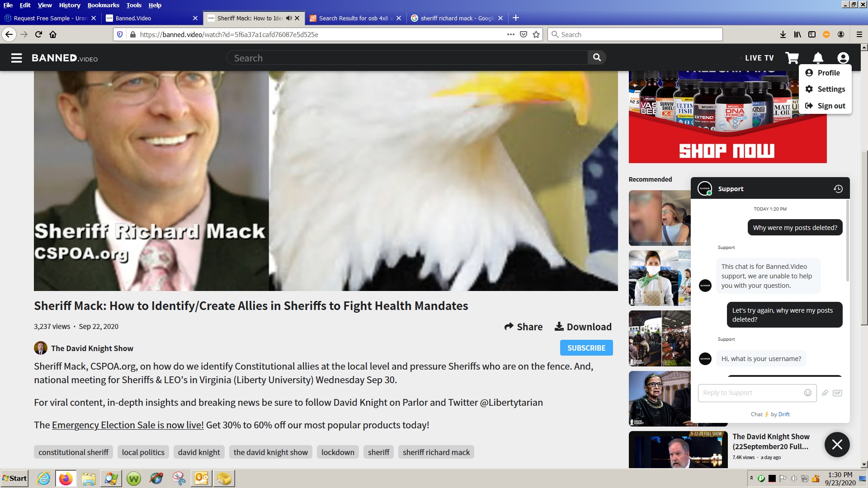
Task: Open the user account avatar menu
Action: click(x=843, y=58)
